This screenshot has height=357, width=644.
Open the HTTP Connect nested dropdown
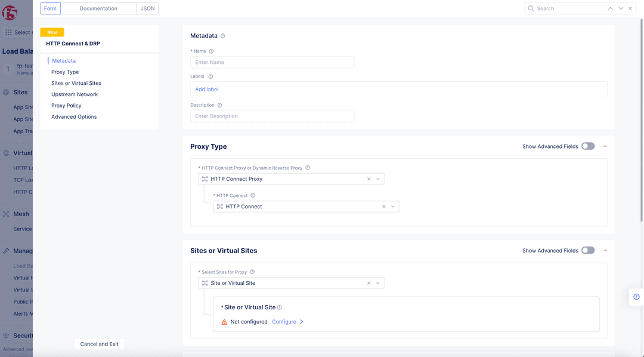coord(392,207)
